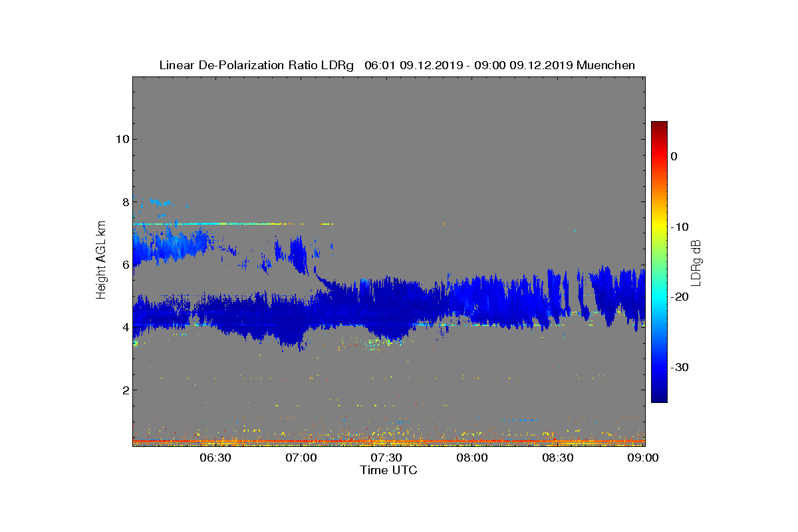Click the colorbar tick label 0
Viewport: 798px width, 532px height.
674,156
